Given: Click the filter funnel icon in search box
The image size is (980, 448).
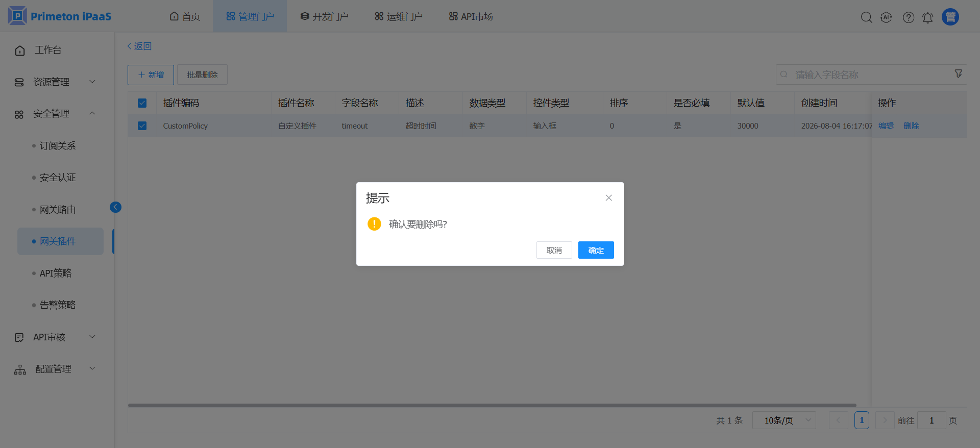Looking at the screenshot, I should (959, 74).
